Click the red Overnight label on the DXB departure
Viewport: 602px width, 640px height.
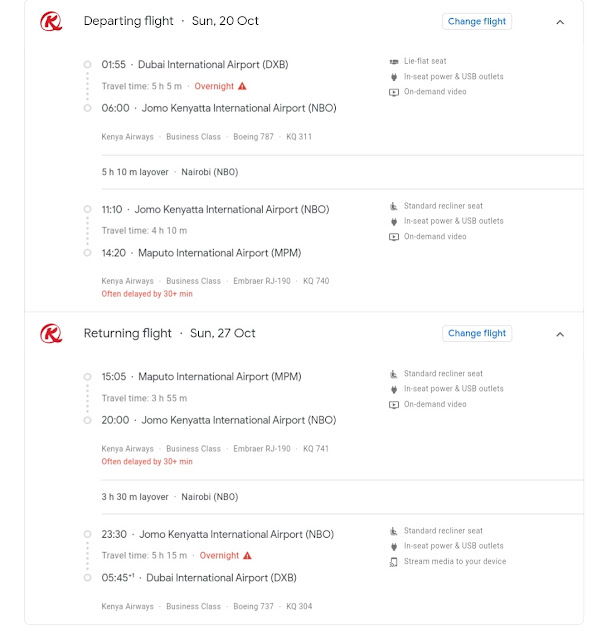click(214, 86)
